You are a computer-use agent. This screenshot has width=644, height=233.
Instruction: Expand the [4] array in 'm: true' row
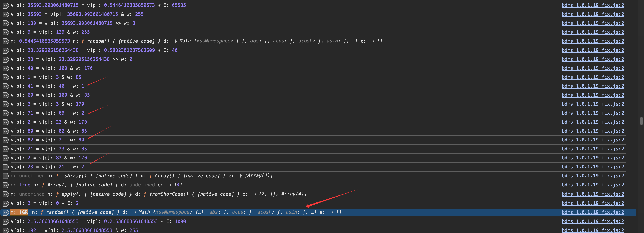170,185
